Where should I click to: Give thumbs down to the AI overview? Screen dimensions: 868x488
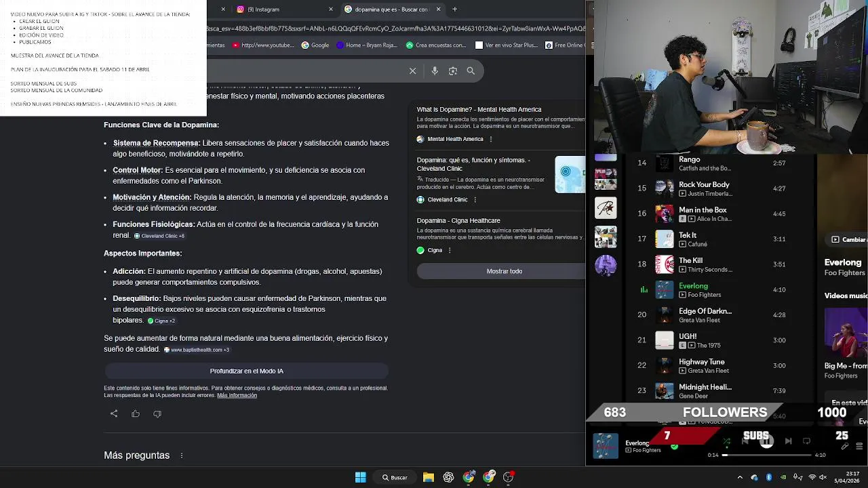pyautogui.click(x=157, y=413)
